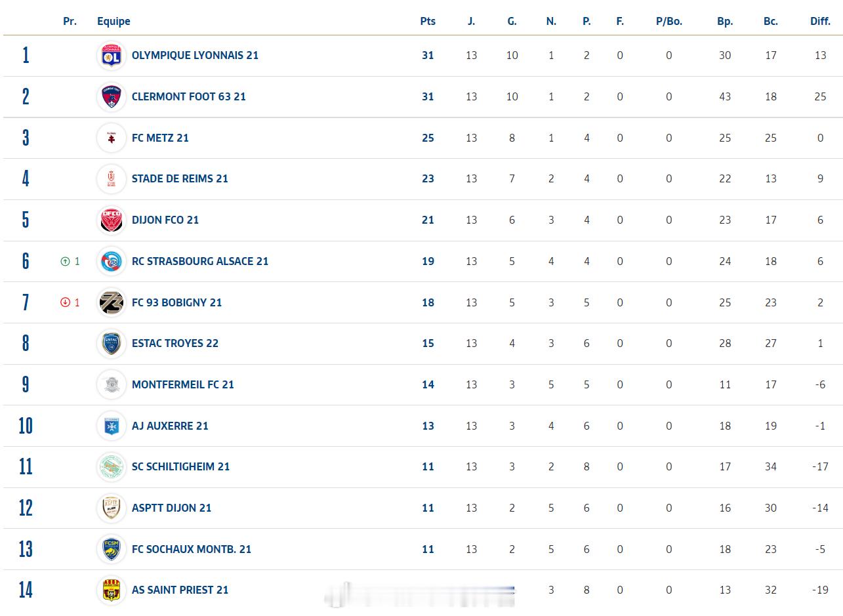Open the MONTFERMEIL FC 21 team link
Image resolution: width=843 pixels, height=616 pixels.
tap(182, 385)
